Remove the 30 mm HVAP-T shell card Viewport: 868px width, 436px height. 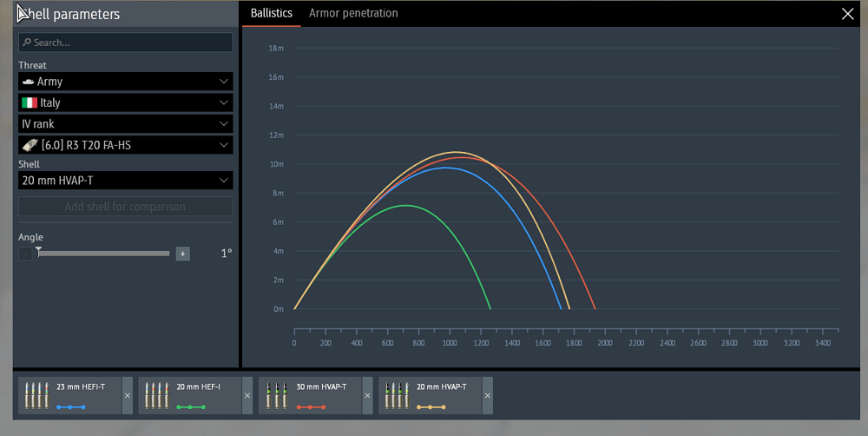point(367,395)
